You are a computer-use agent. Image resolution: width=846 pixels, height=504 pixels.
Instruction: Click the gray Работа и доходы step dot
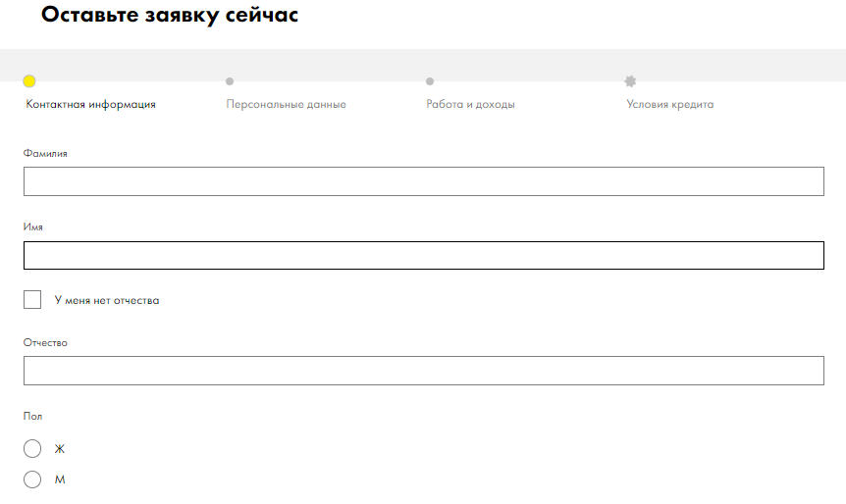point(430,81)
